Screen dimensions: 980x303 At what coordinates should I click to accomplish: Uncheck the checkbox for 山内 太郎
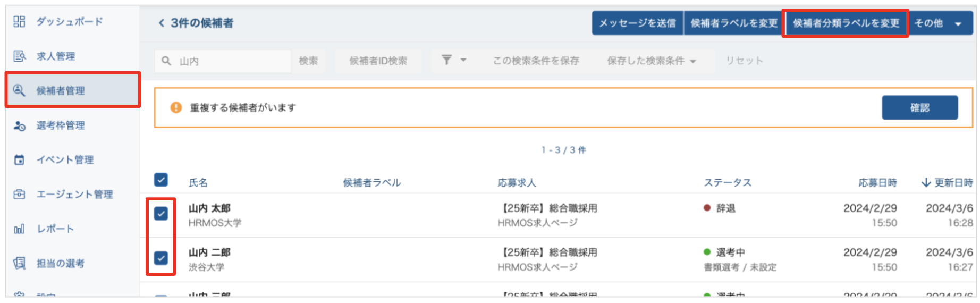pyautogui.click(x=161, y=214)
